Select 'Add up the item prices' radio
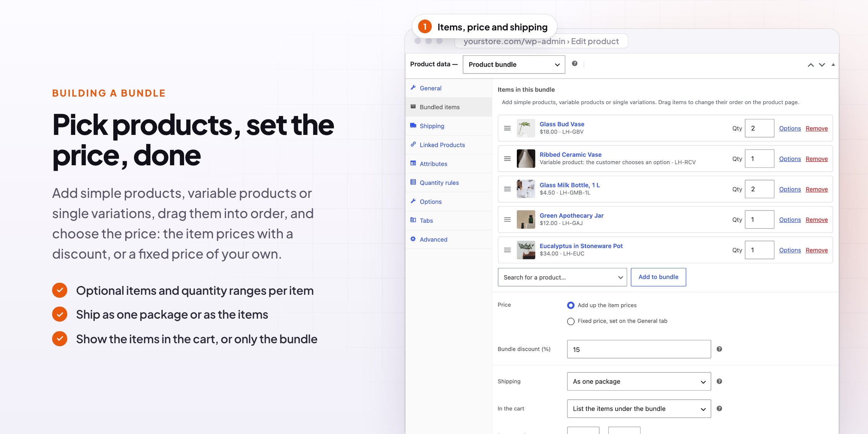The image size is (868, 434). point(571,305)
